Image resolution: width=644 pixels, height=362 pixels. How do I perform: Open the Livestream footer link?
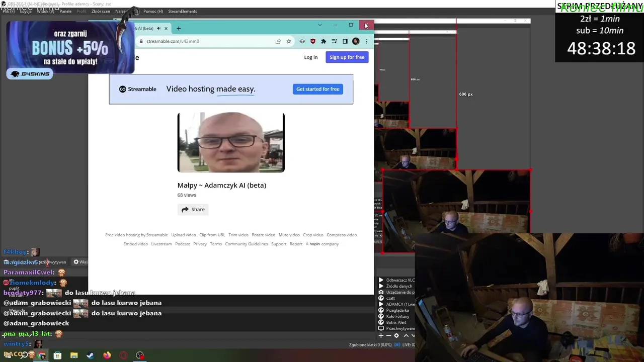click(x=162, y=244)
